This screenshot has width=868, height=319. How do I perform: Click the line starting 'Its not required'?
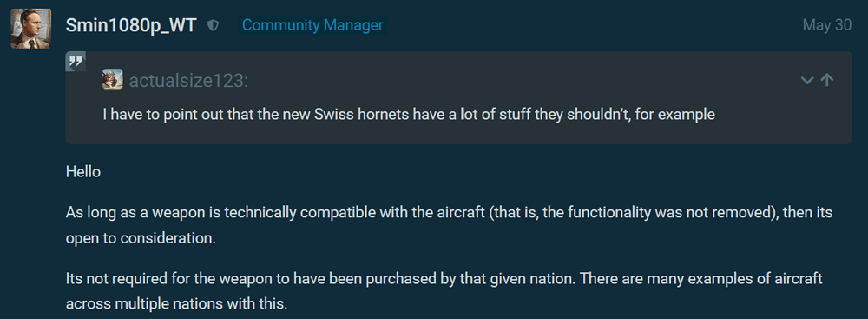[x=444, y=278]
